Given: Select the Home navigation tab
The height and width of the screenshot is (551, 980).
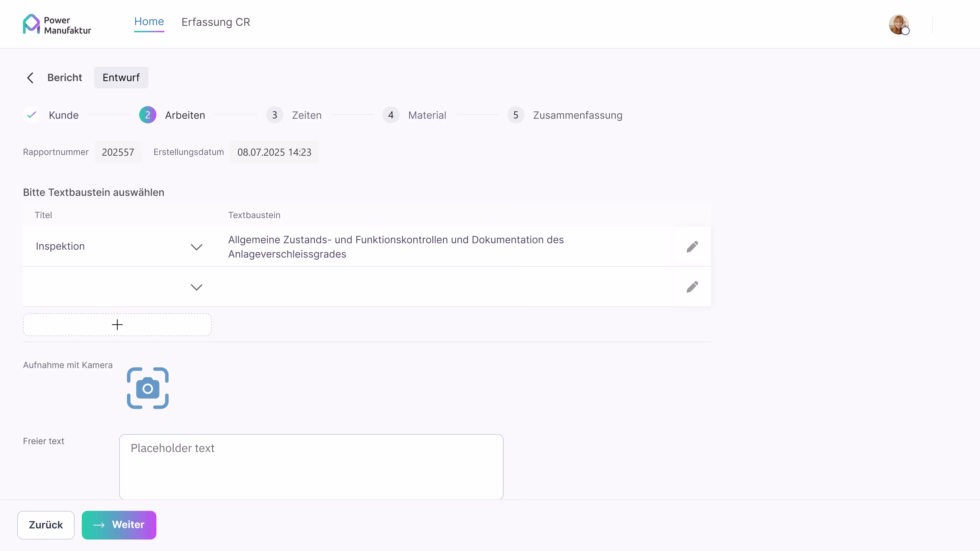Looking at the screenshot, I should point(149,22).
